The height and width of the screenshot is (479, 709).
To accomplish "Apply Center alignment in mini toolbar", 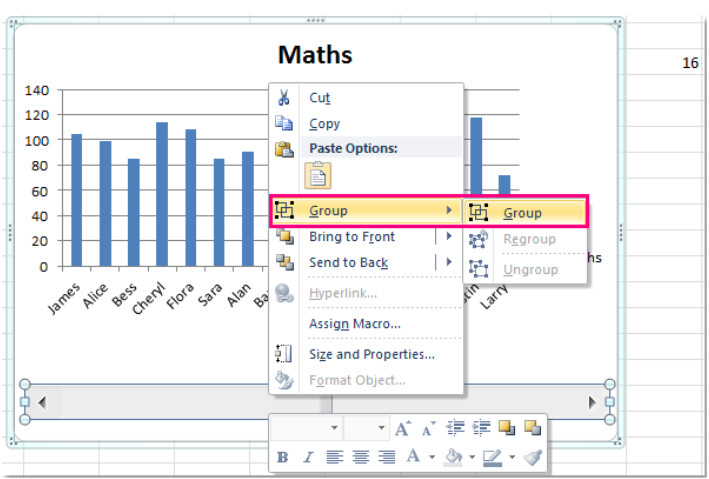I will point(360,457).
